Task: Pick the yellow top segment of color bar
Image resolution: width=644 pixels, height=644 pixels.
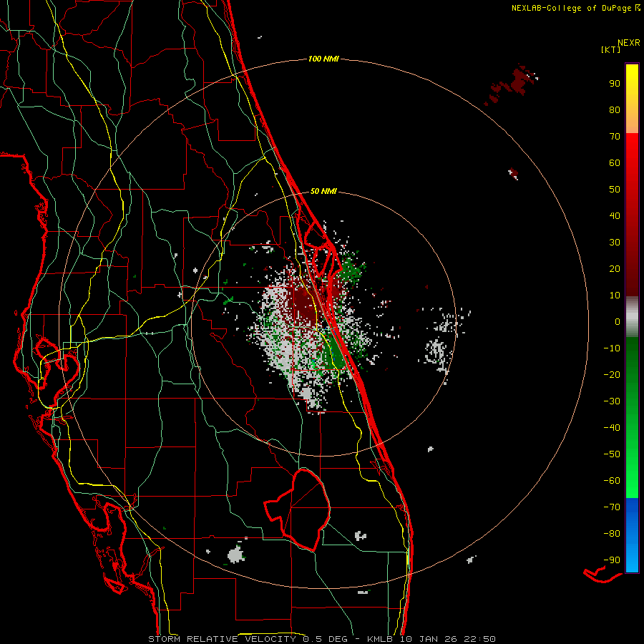Action: point(632,99)
